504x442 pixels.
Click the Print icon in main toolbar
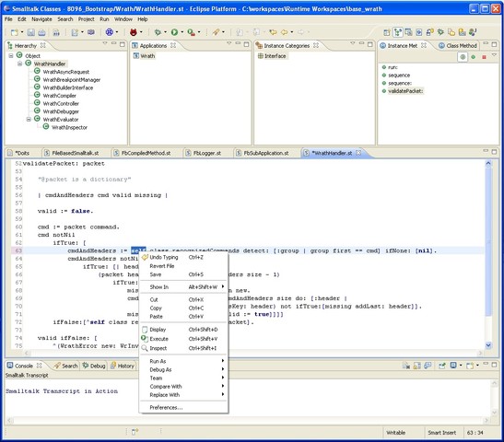(x=41, y=32)
